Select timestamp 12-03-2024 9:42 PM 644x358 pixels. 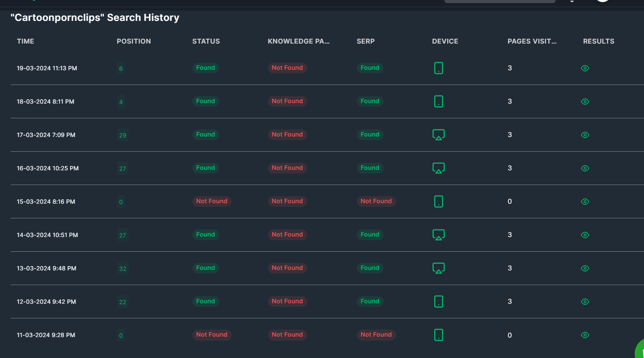tap(47, 302)
